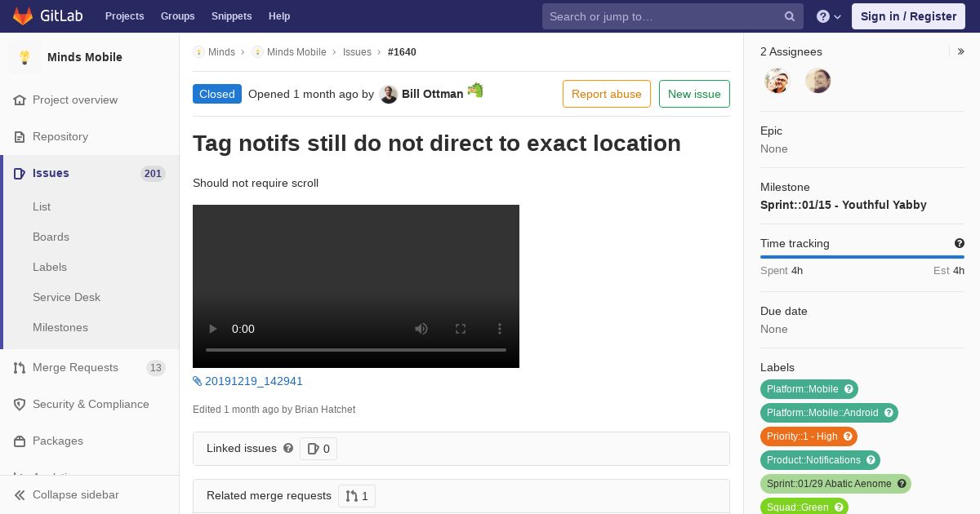Open the help question mark dropdown

pos(829,16)
